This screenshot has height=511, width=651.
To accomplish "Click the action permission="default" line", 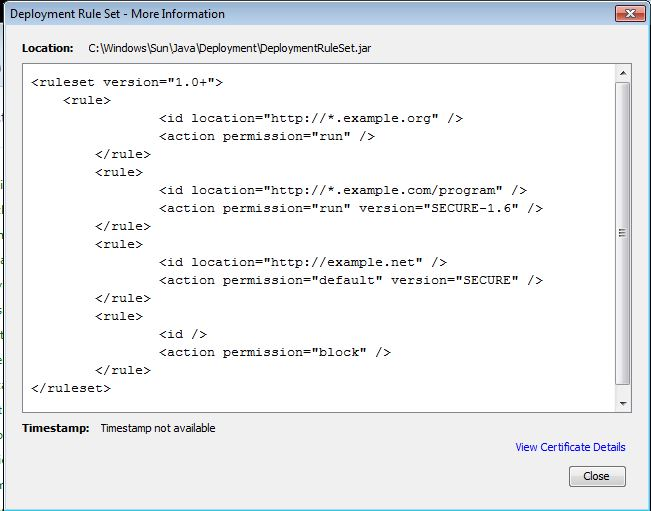I will pos(351,281).
